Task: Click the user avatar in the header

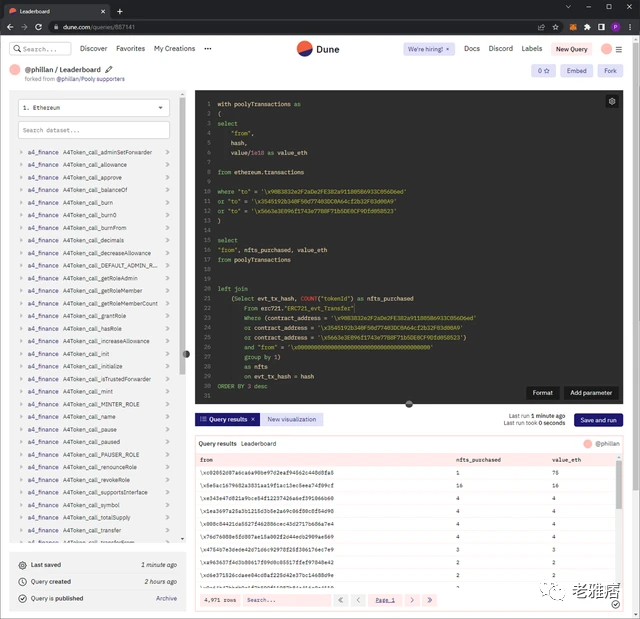Action: tap(606, 49)
